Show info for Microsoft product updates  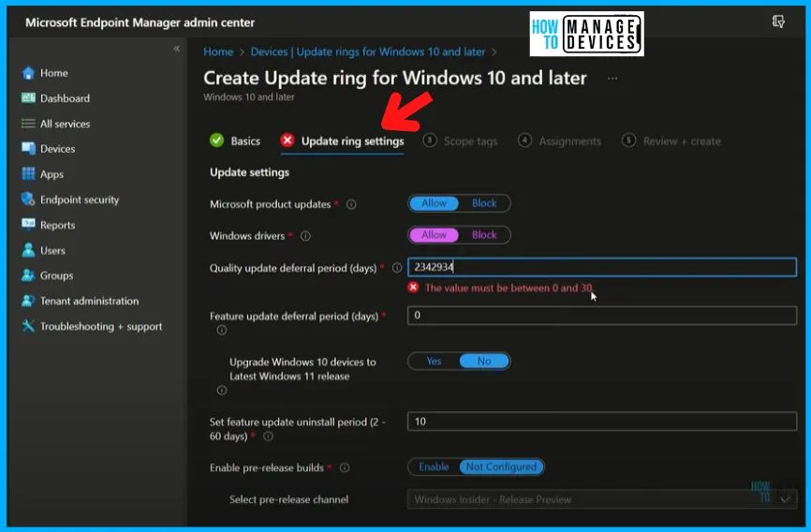(351, 204)
